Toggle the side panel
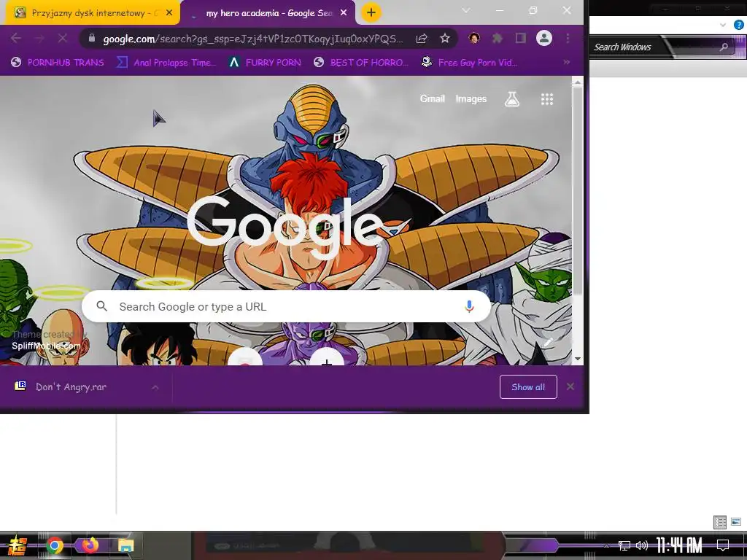 coord(521,38)
